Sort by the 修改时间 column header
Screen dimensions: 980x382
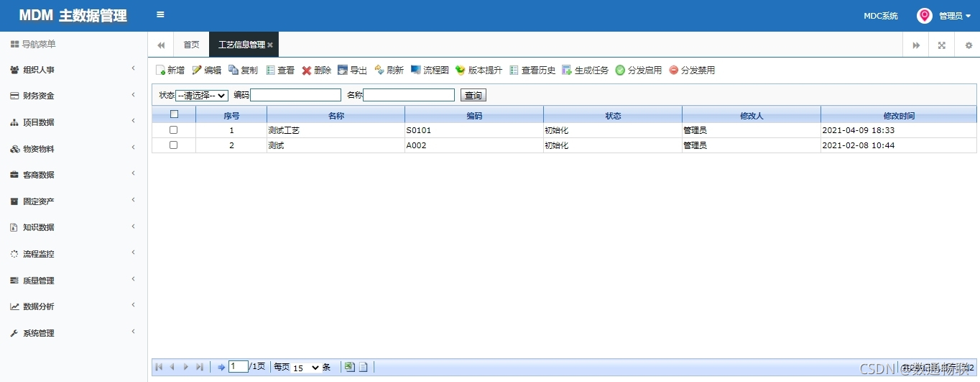click(x=899, y=115)
